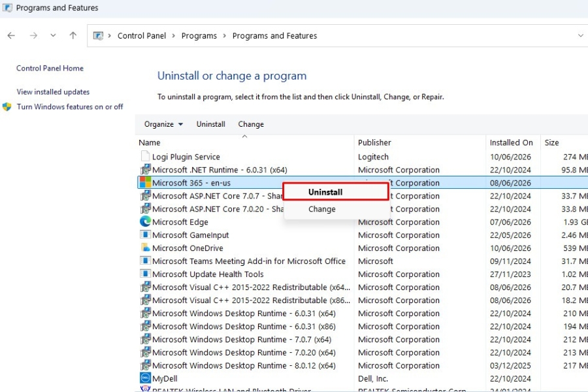Click the Microsoft 365 en-us logo icon

click(x=145, y=183)
